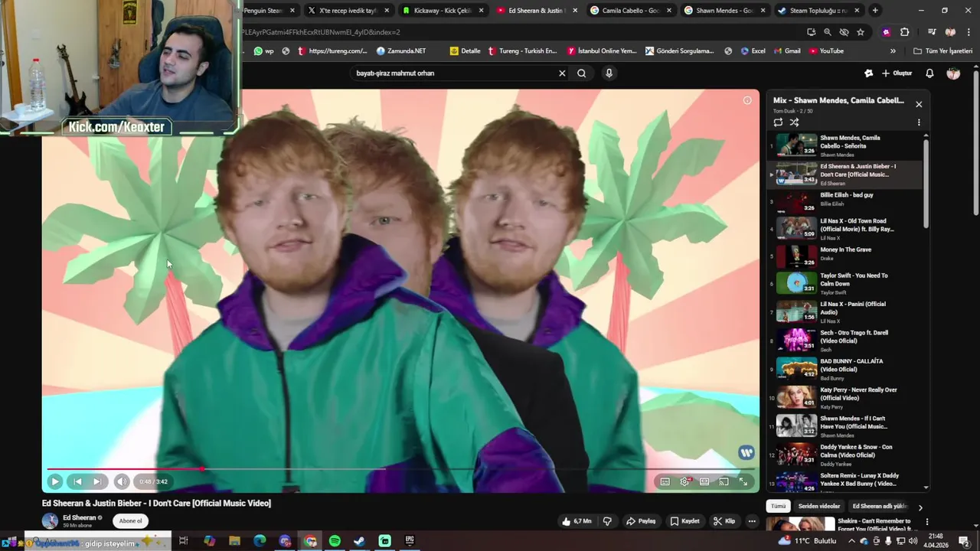Open YouTube notifications bell
Screen dimensions: 980x551
[x=929, y=73]
